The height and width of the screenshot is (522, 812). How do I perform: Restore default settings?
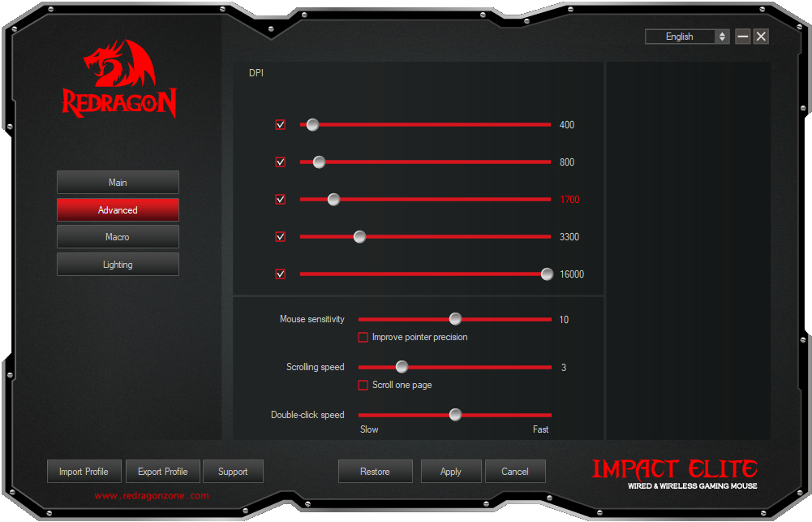[375, 471]
